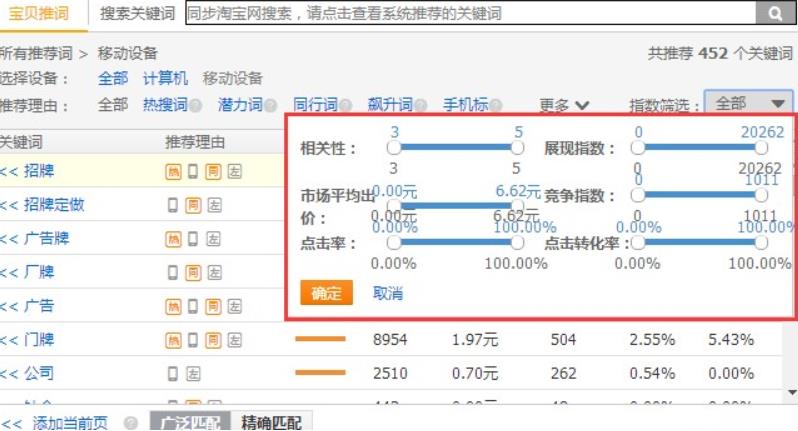Expand the 更多 recommendation reasons
This screenshot has height=431, width=798.
[564, 105]
